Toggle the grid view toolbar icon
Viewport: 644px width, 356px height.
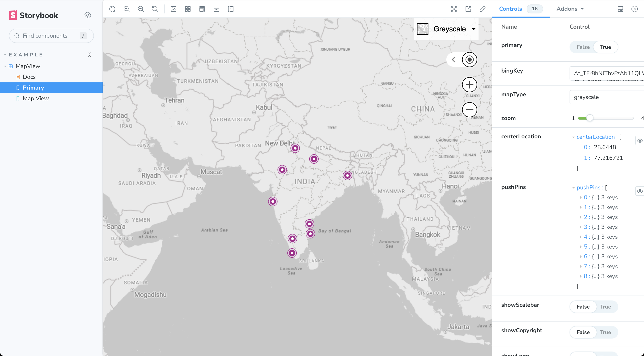[x=188, y=9]
